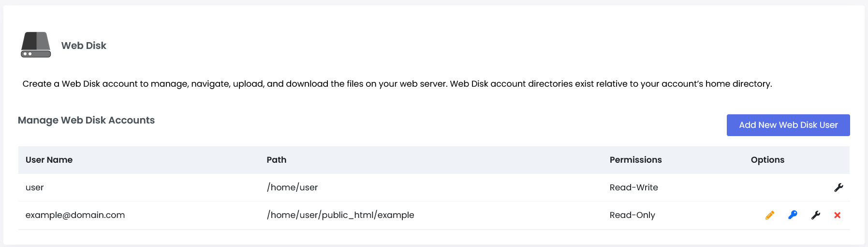The height and width of the screenshot is (247, 868).
Task: Click the Read-Only permission value
Action: pyautogui.click(x=632, y=215)
